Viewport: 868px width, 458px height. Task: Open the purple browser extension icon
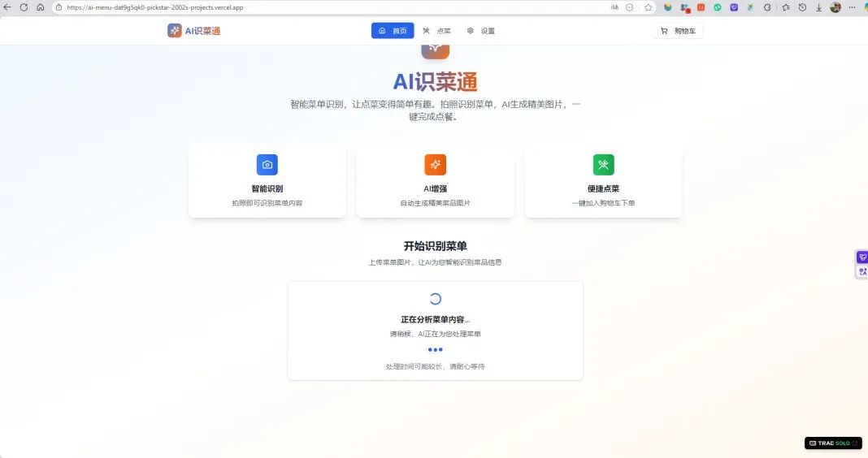[734, 7]
